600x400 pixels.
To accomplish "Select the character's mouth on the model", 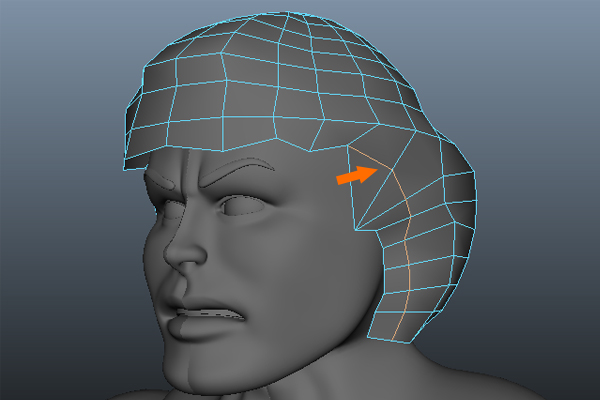I will tap(205, 320).
